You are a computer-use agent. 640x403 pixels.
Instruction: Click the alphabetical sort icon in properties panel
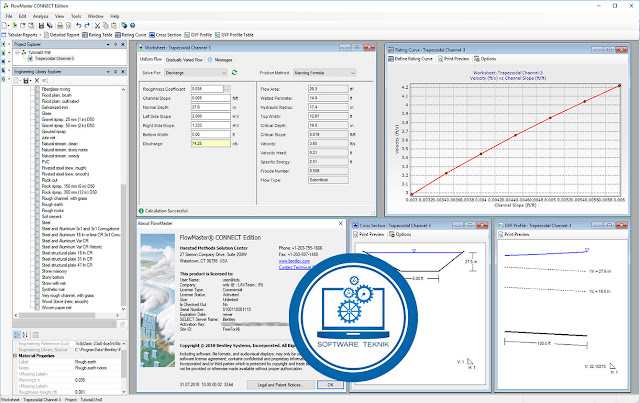point(25,335)
